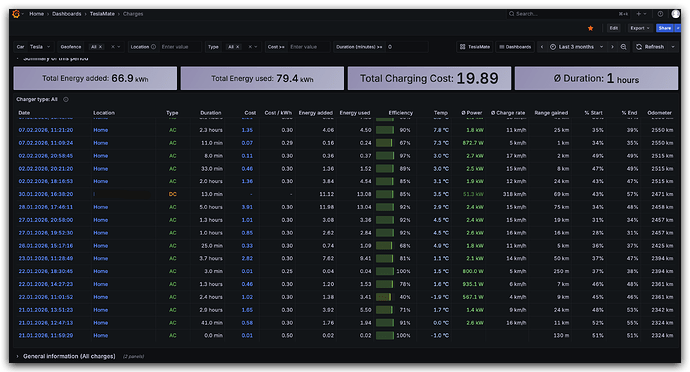The width and height of the screenshot is (690, 372).
Task: Sort table by Date column header
Action: point(24,113)
